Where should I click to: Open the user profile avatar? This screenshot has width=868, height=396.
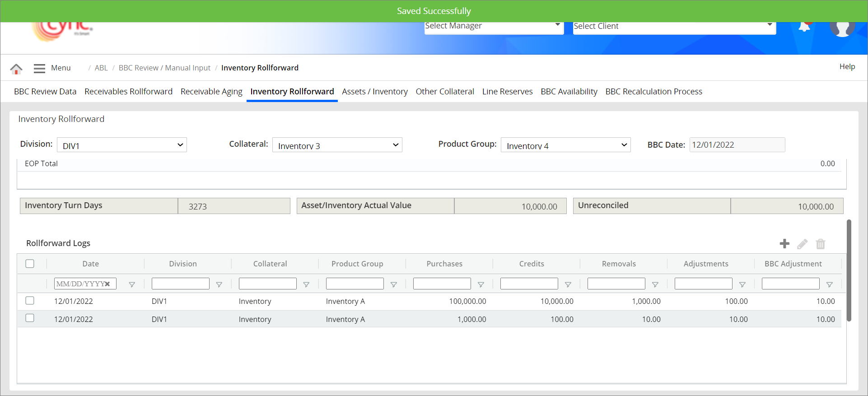842,28
